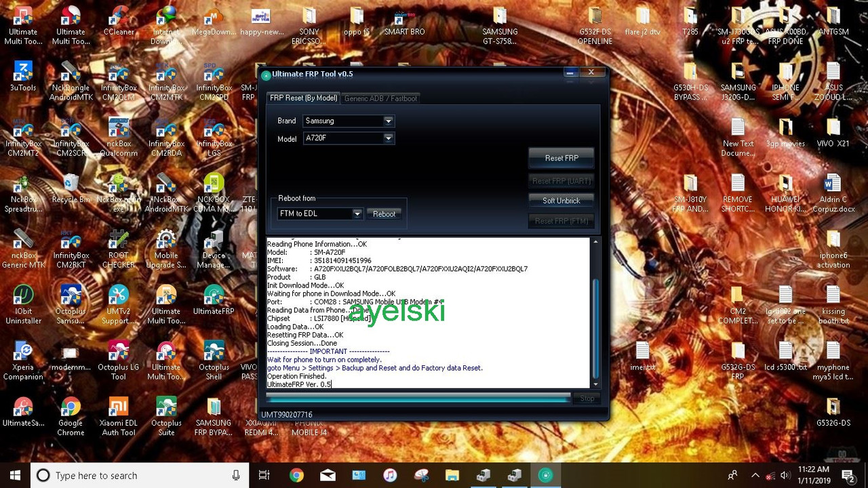Switch to the Generic ADB / Fastboot tab
868x488 pixels.
pyautogui.click(x=380, y=98)
